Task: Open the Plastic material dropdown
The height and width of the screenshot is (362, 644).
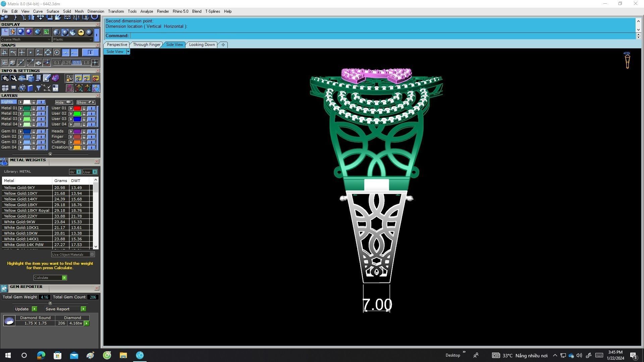Action: [x=72, y=39]
